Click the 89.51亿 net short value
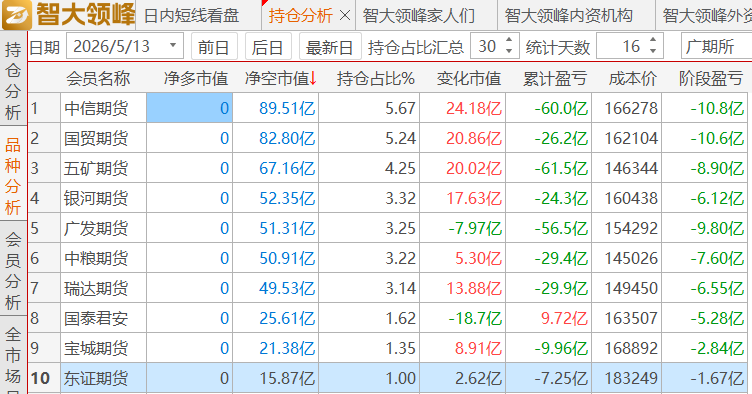 [x=276, y=108]
